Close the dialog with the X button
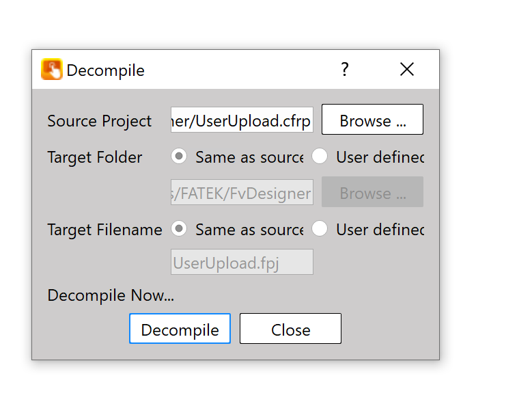The image size is (532, 417). [407, 69]
